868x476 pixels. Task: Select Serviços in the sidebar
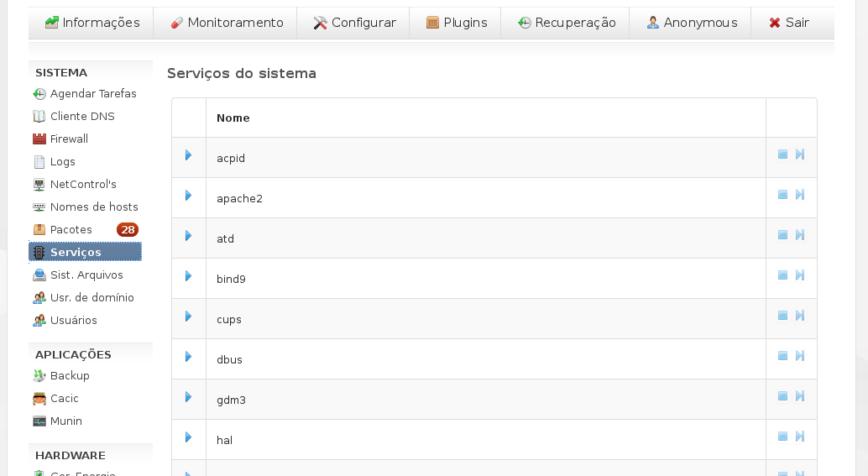pos(86,252)
